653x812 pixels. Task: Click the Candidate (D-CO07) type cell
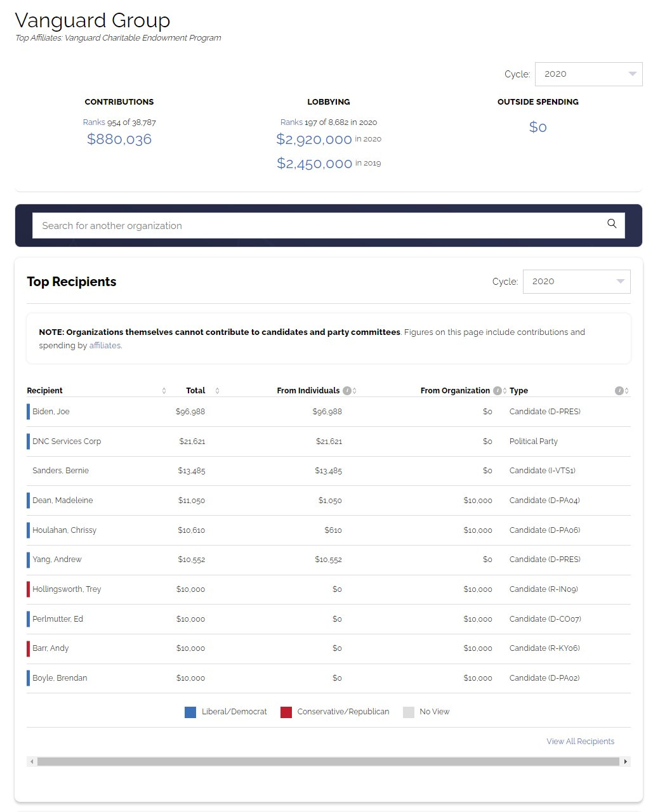coord(545,619)
